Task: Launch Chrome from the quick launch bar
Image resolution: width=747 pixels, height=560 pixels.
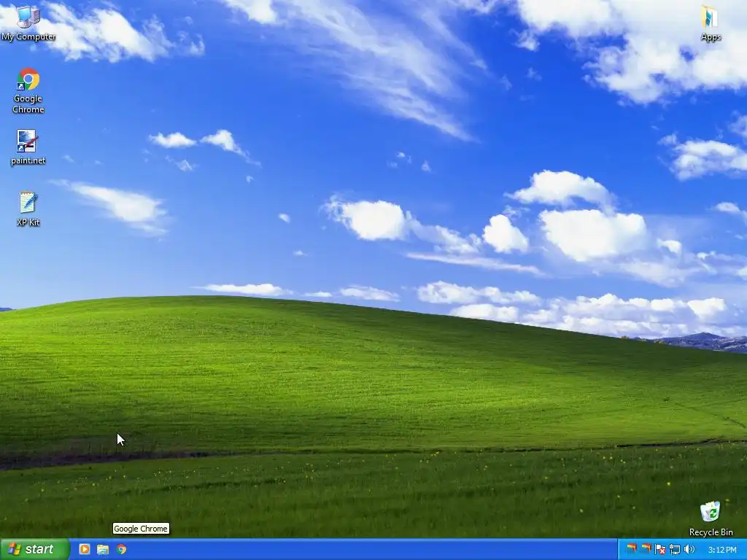Action: (x=122, y=549)
